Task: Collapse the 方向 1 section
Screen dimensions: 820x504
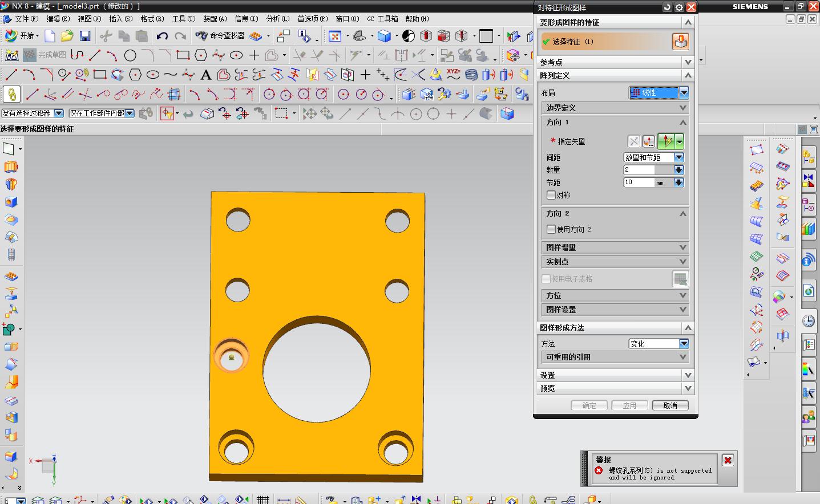Action: tap(615, 122)
